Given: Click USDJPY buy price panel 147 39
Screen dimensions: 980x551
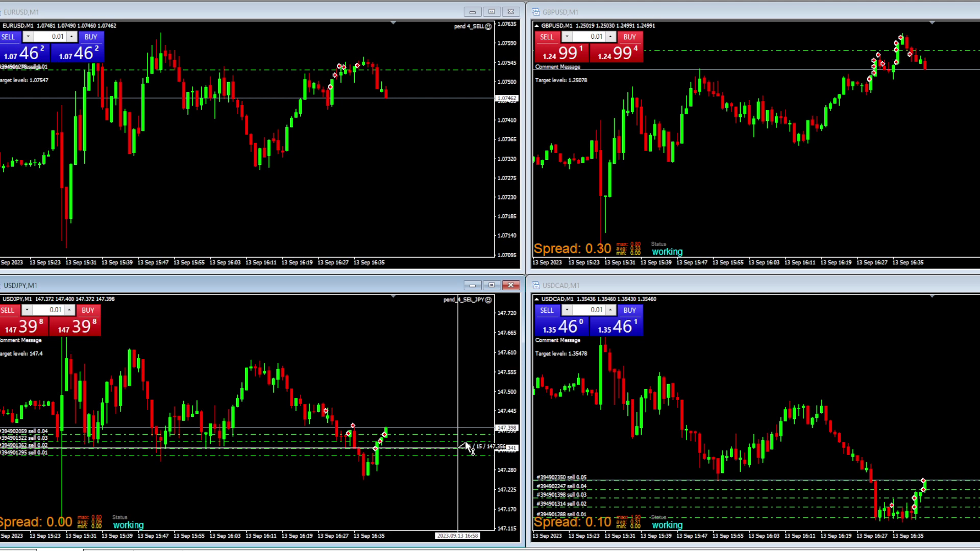Looking at the screenshot, I should [x=76, y=327].
